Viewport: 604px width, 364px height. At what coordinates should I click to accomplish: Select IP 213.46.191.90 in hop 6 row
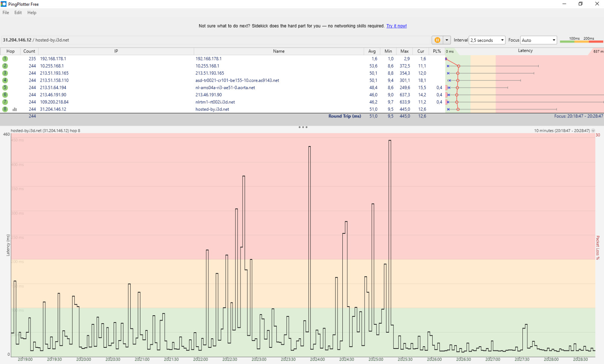(53, 95)
